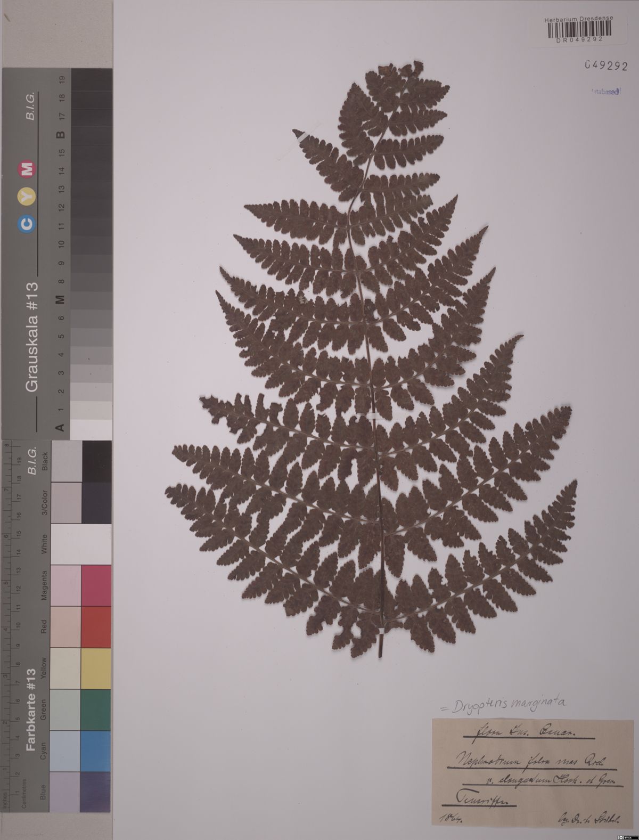Click the yellow Y circle
Image resolution: width=639 pixels, height=840 pixels.
coord(27,197)
